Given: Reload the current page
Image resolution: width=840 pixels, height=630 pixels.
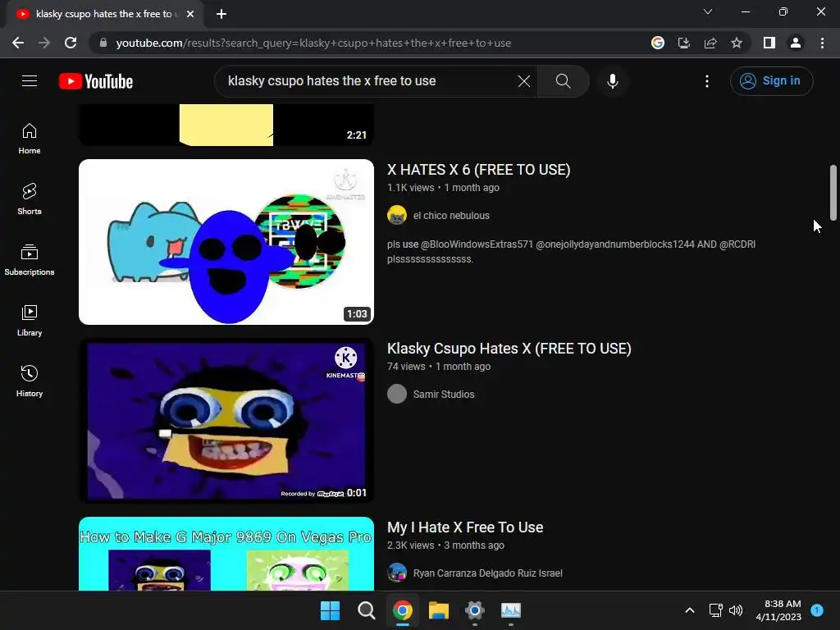Looking at the screenshot, I should tap(71, 43).
